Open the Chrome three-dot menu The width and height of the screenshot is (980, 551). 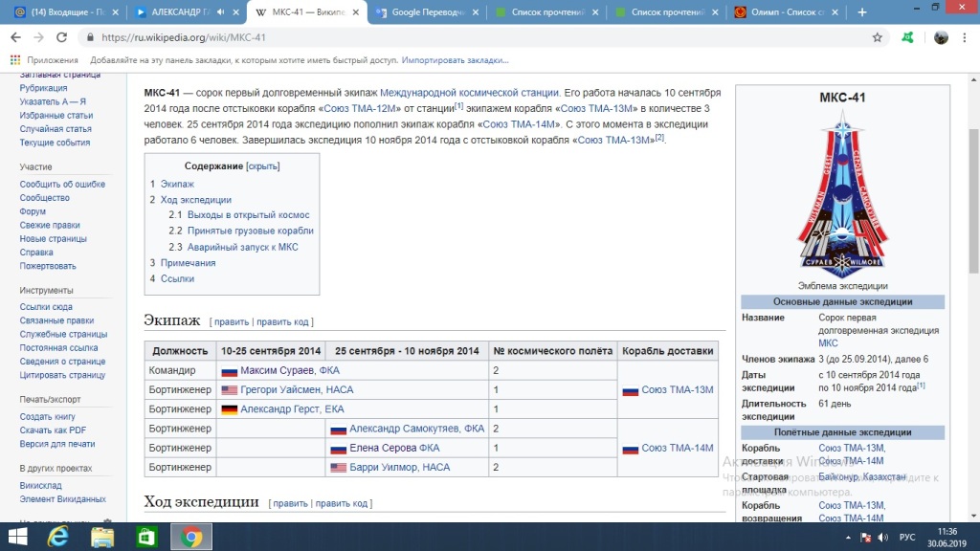pyautogui.click(x=965, y=37)
